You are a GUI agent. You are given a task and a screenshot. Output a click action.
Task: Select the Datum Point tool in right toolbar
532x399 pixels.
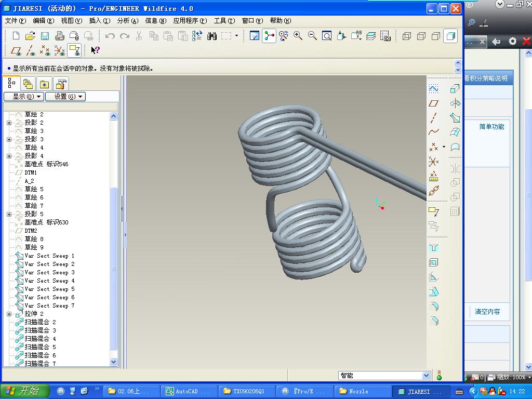(x=434, y=147)
